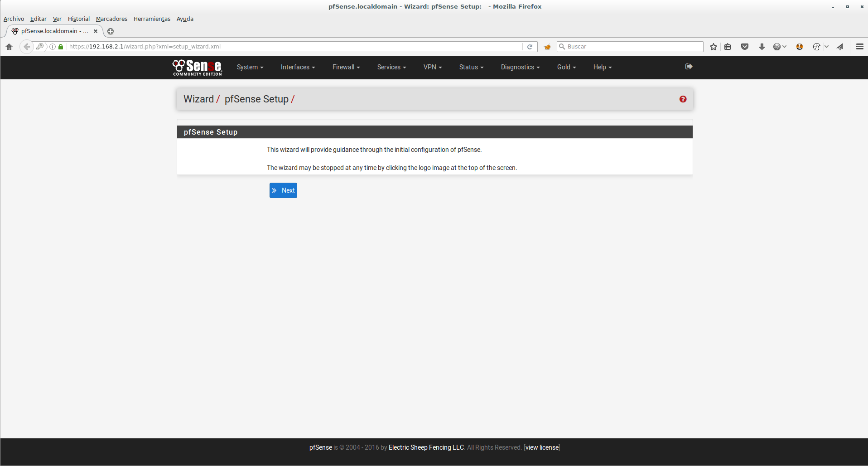This screenshot has height=466, width=868.
Task: Follow the view license link in footer
Action: [x=542, y=447]
